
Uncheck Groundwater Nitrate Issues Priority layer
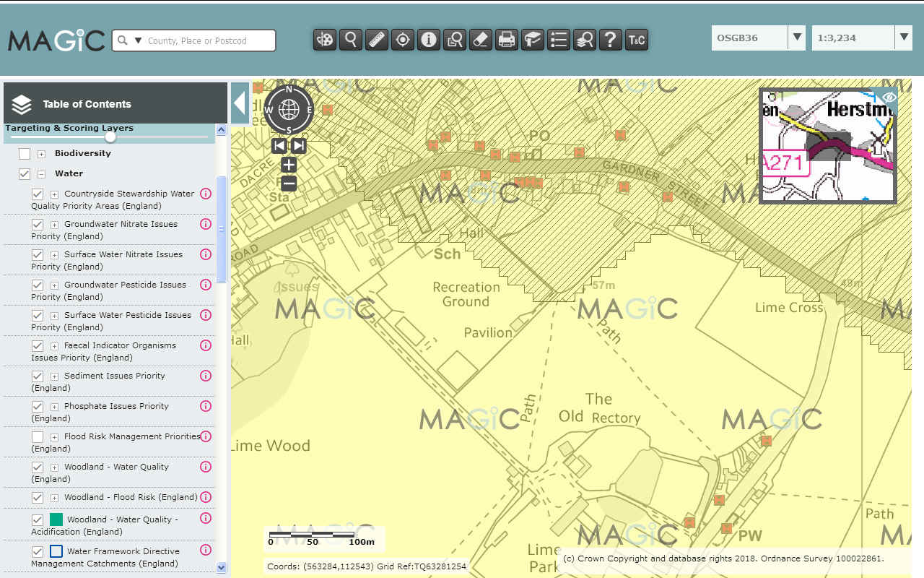click(38, 225)
